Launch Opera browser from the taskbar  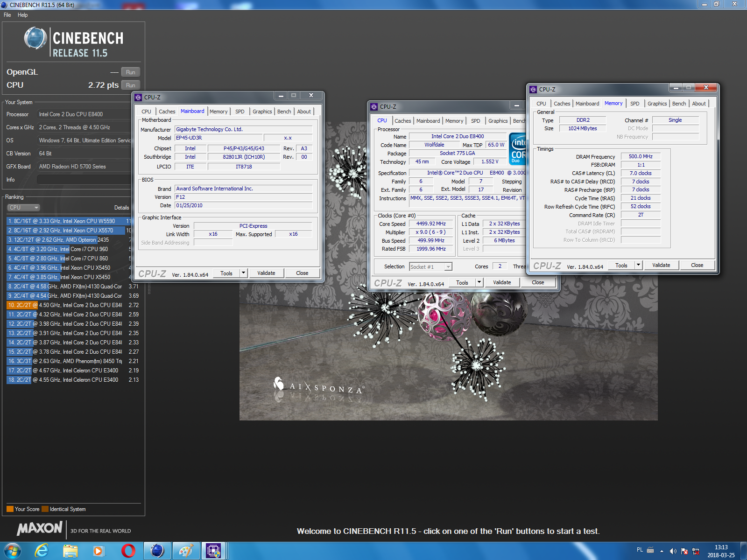[128, 551]
